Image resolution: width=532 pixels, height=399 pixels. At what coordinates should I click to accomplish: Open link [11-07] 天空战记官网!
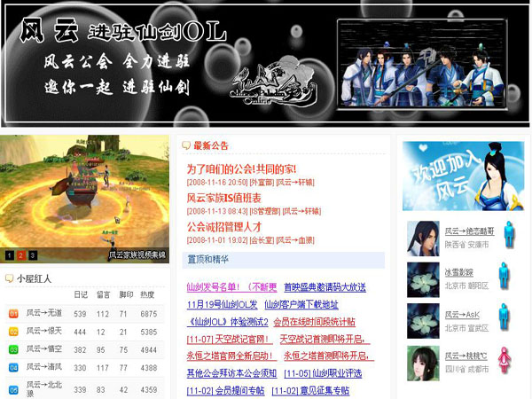(x=230, y=339)
